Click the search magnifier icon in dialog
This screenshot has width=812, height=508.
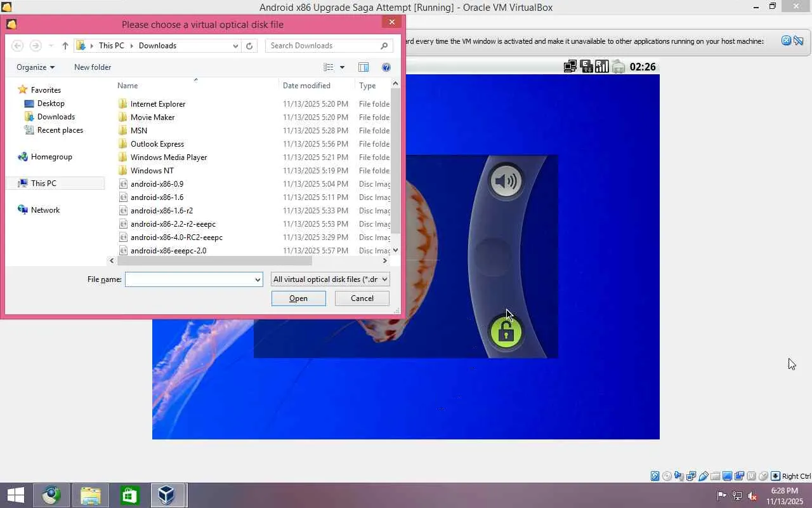[x=384, y=46]
